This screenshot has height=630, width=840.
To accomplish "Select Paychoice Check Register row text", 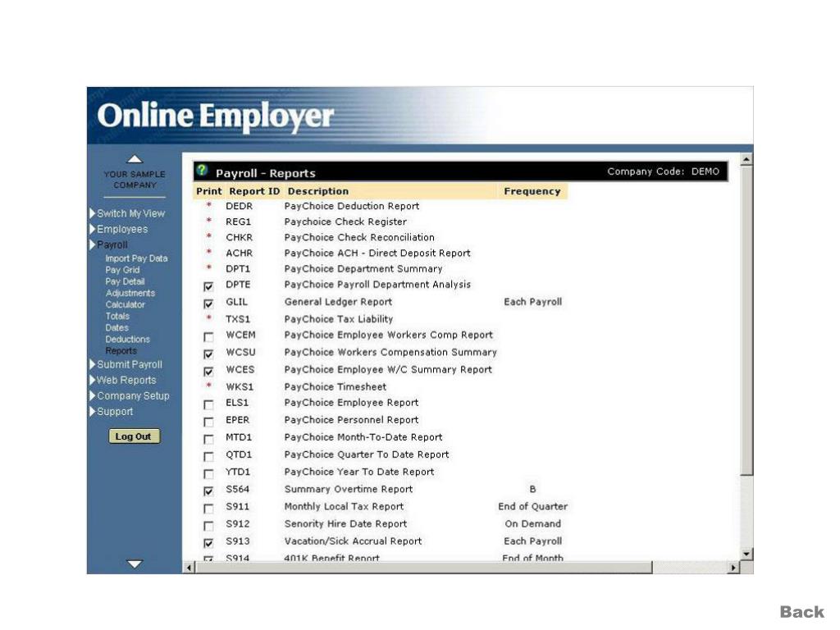I will pos(345,221).
